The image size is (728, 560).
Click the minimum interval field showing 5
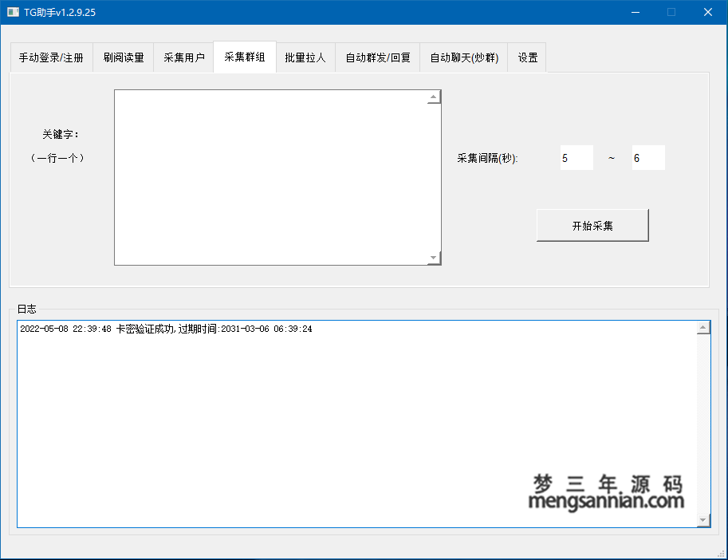(x=576, y=158)
